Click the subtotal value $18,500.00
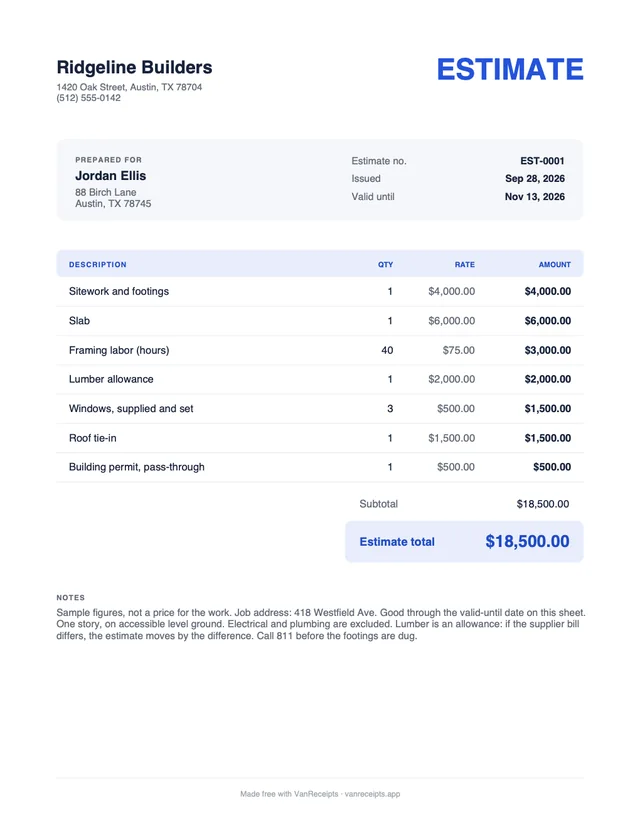Image resolution: width=640 pixels, height=828 pixels. (x=543, y=504)
